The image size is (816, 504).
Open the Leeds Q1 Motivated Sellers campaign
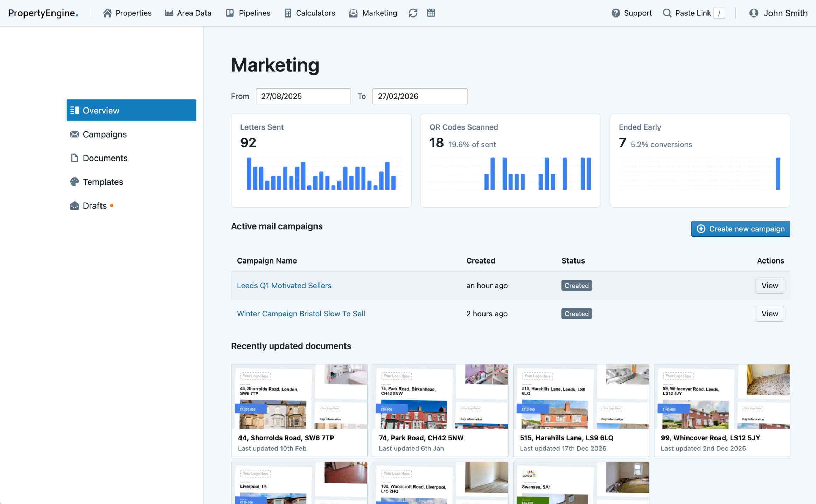[284, 285]
